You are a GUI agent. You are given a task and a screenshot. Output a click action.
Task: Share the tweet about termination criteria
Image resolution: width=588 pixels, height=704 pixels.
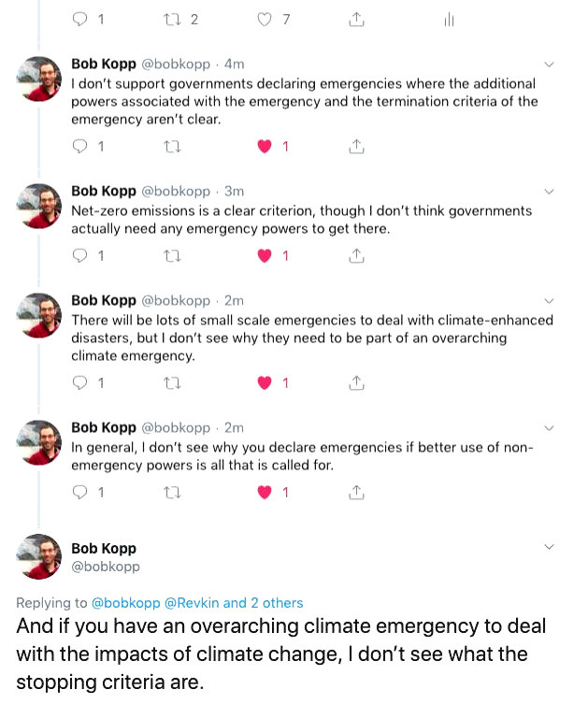(x=355, y=146)
